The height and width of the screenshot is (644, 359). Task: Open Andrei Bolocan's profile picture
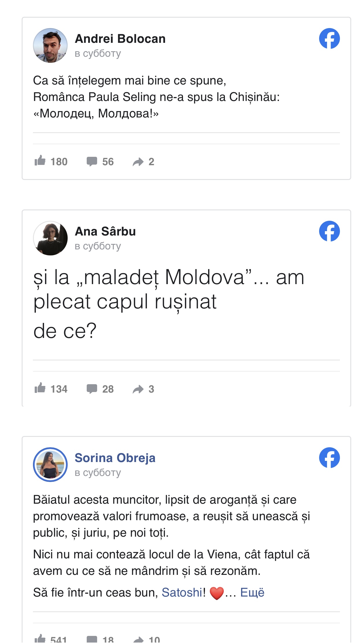click(x=50, y=45)
